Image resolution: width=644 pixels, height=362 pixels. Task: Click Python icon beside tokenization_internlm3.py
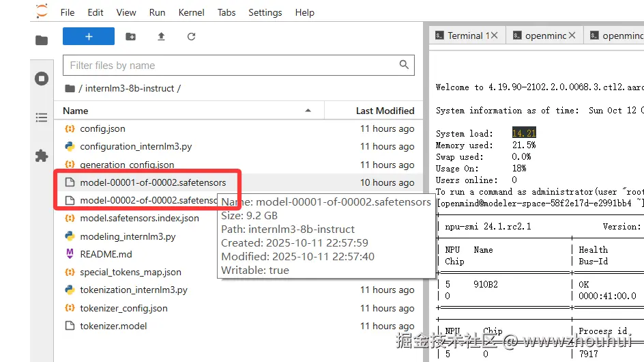coord(70,290)
